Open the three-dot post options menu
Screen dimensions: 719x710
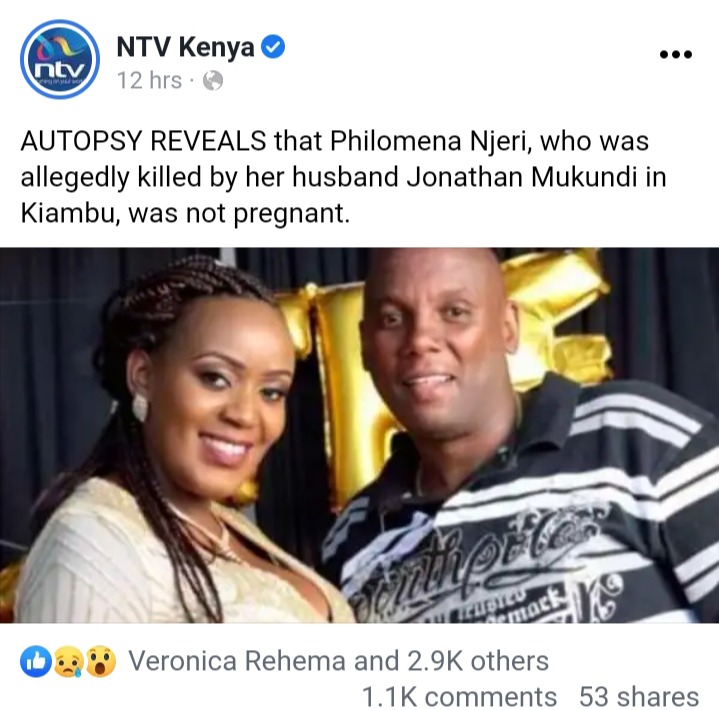(675, 55)
